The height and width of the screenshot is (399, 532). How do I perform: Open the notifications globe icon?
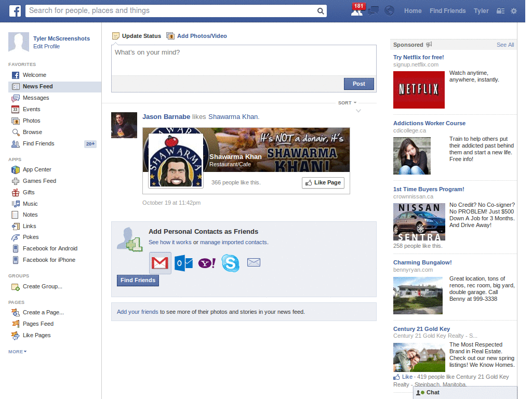[x=389, y=10]
